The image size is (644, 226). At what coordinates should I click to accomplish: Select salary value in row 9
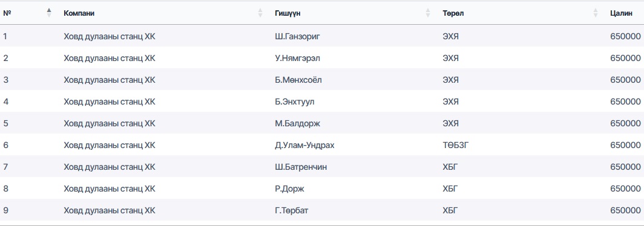[x=625, y=210]
